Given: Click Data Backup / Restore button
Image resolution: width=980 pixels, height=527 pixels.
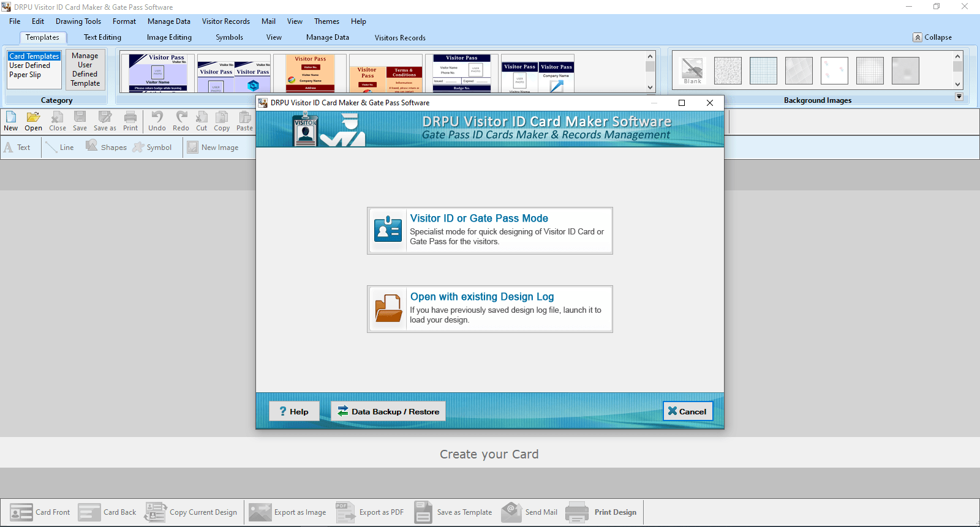Looking at the screenshot, I should tap(388, 411).
